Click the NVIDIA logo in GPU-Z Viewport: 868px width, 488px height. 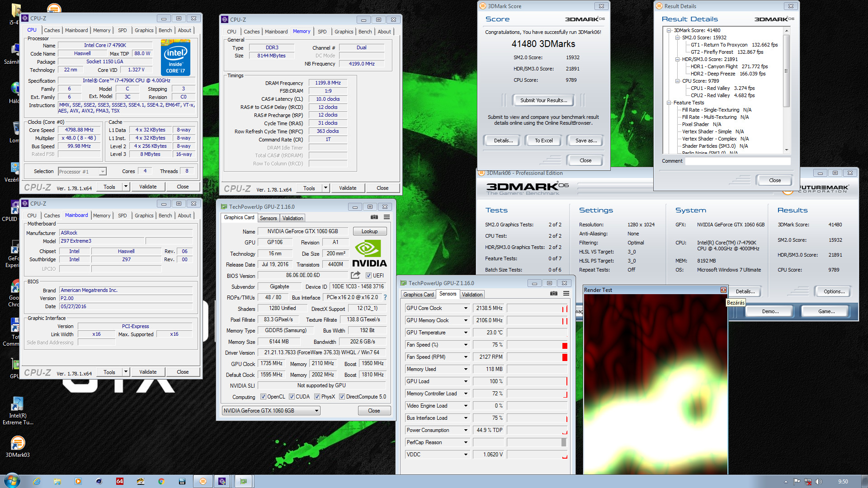pos(369,254)
